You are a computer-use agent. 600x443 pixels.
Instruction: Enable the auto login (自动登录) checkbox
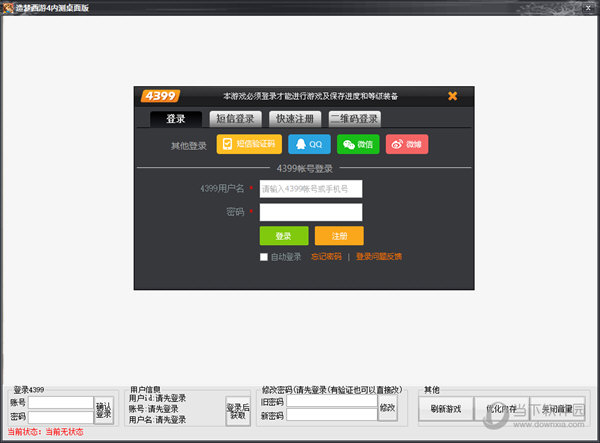pos(264,257)
